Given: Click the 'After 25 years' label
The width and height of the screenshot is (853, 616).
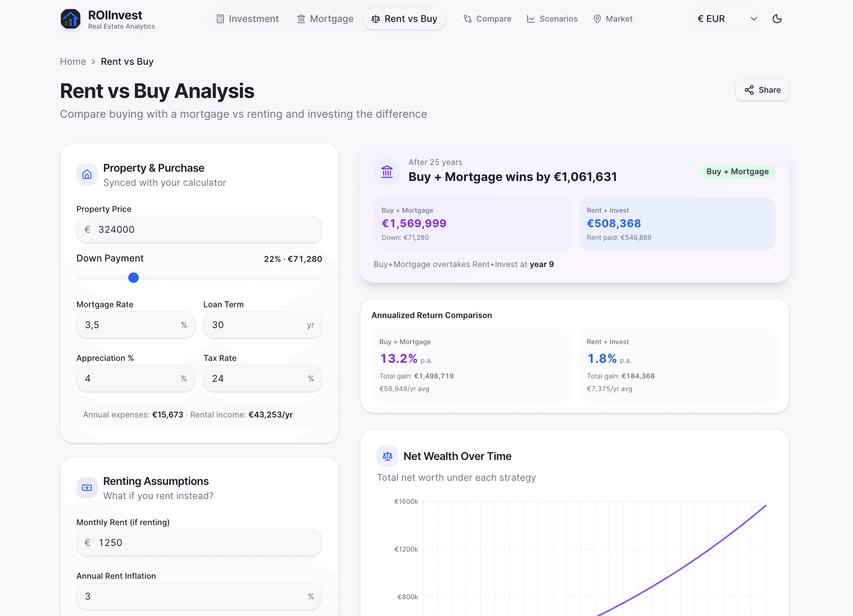Looking at the screenshot, I should coord(435,162).
